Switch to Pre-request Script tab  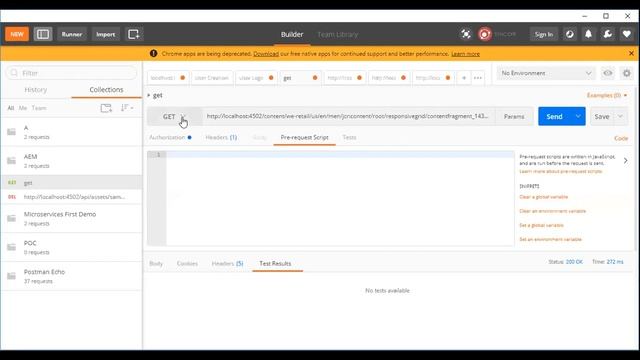pos(304,138)
